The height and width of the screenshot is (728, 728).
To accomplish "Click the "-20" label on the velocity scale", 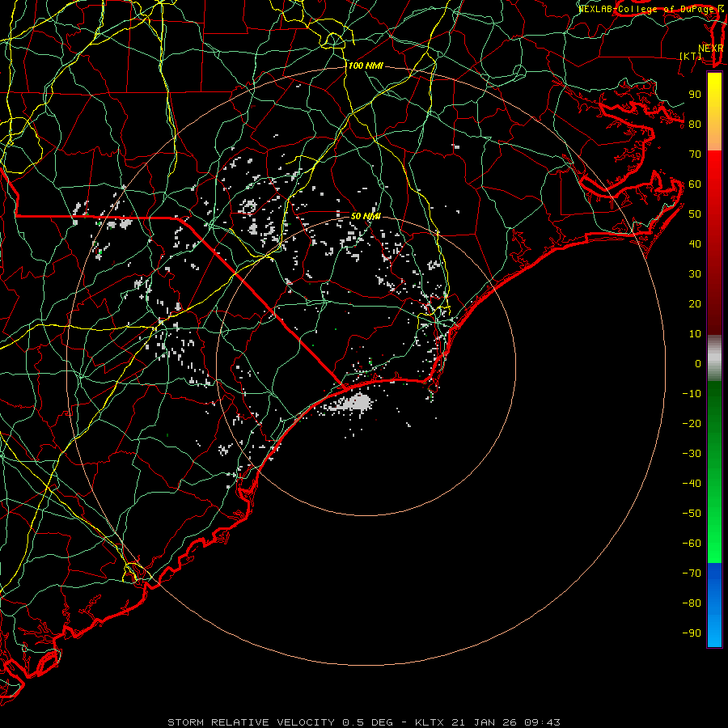I will pos(692,423).
